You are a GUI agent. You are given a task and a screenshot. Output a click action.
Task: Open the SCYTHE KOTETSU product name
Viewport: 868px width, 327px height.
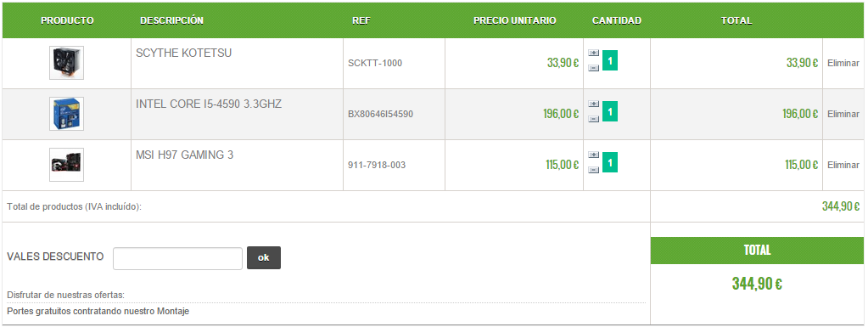[x=184, y=54]
